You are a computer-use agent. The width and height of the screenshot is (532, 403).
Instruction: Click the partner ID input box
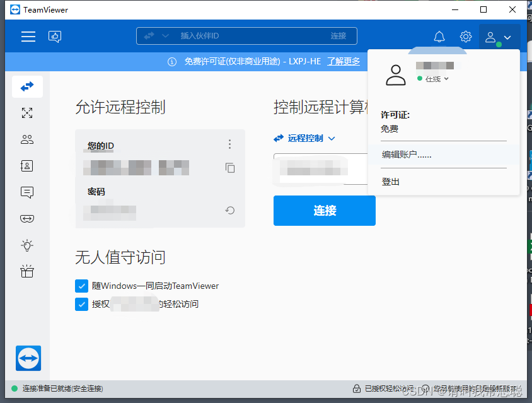[321, 169]
